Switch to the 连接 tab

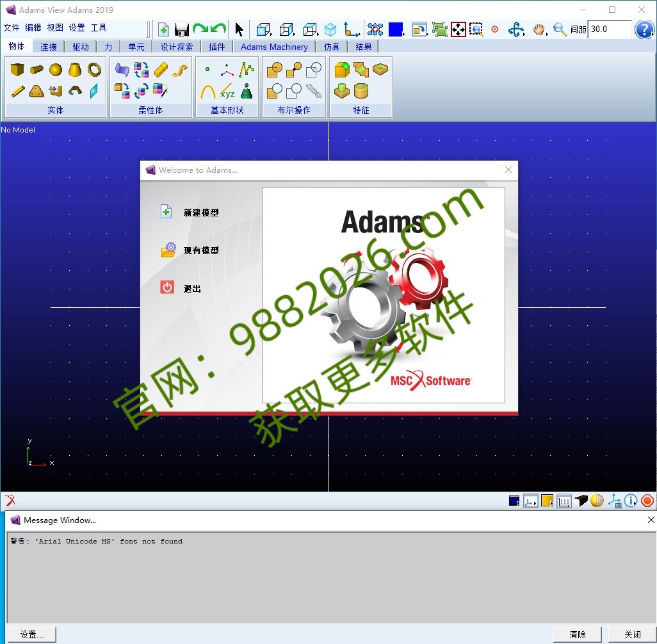(49, 47)
